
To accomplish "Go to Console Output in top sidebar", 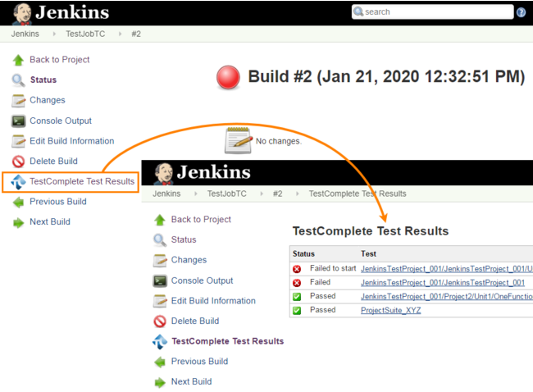I will 61,121.
